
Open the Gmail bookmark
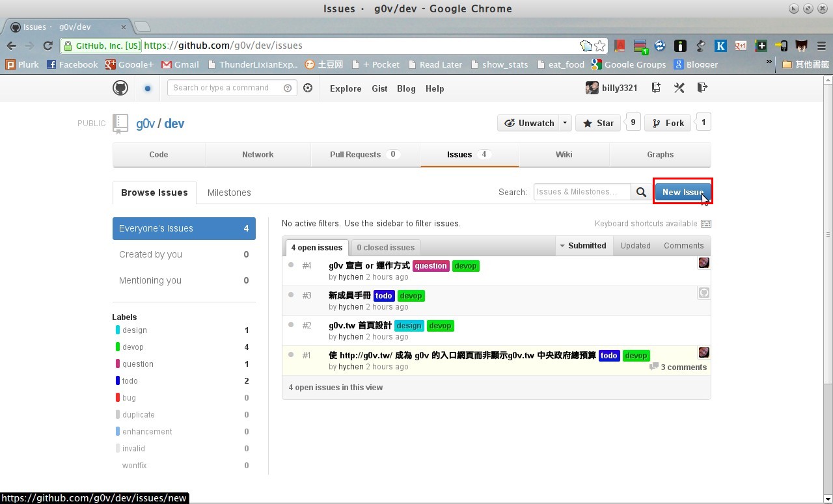click(x=180, y=64)
